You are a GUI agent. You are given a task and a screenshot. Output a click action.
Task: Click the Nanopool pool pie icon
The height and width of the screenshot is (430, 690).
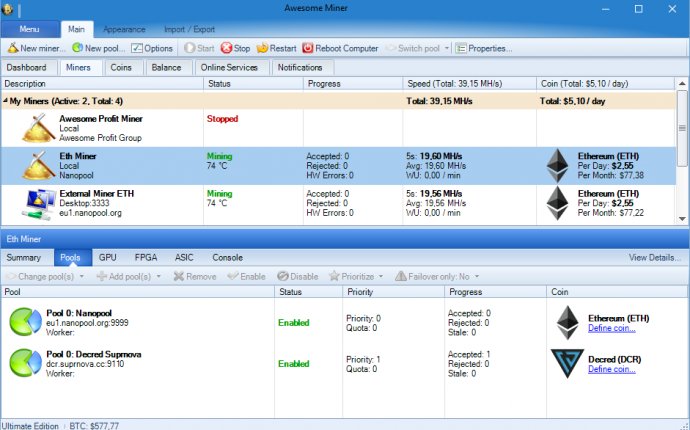pyautogui.click(x=26, y=322)
